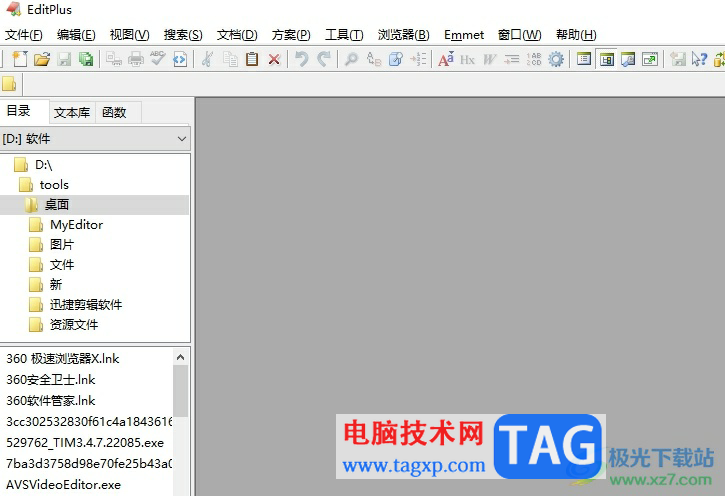Open the 编辑(E) menu
The height and width of the screenshot is (496, 725).
click(x=76, y=35)
